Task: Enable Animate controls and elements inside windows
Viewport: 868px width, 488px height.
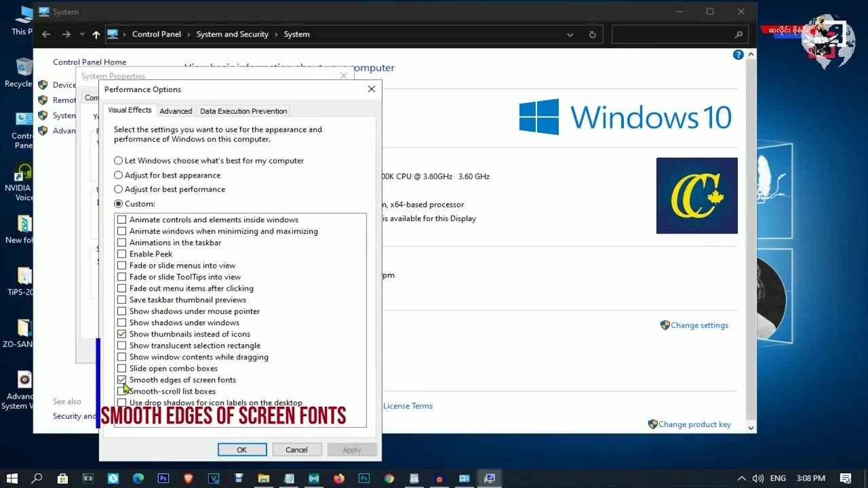Action: (122, 220)
